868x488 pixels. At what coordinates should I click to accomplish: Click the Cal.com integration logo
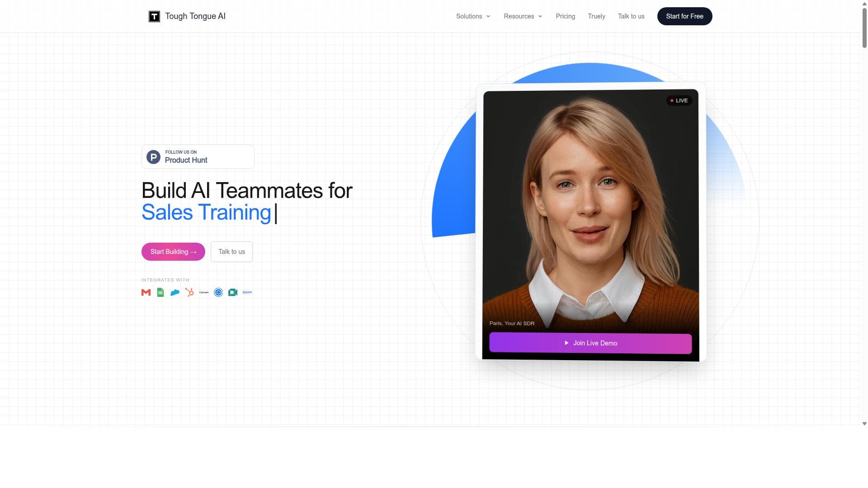pyautogui.click(x=204, y=292)
